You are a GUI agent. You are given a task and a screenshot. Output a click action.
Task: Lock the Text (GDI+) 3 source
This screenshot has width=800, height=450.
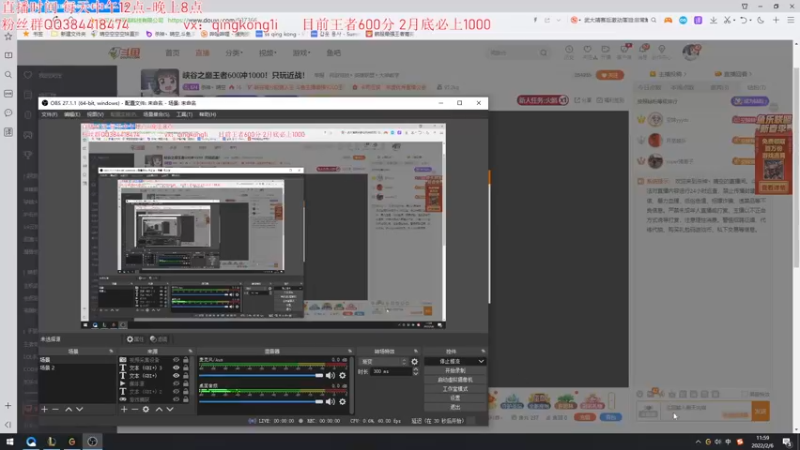186,367
